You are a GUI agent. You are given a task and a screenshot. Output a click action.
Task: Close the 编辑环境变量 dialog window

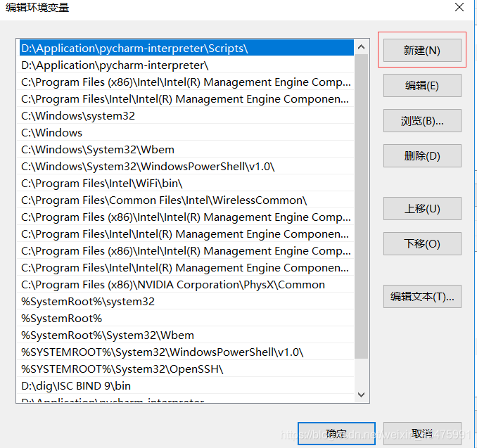[x=459, y=7]
